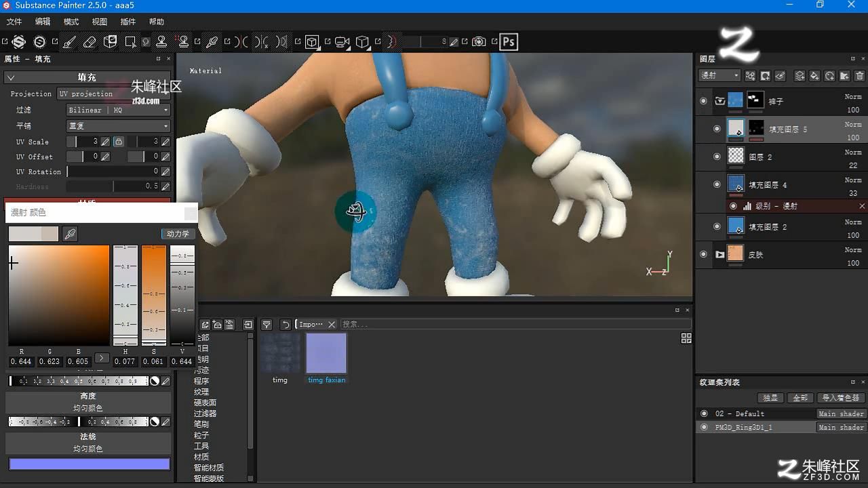The image size is (868, 488).
Task: Click the add fill layer icon
Action: pos(814,76)
